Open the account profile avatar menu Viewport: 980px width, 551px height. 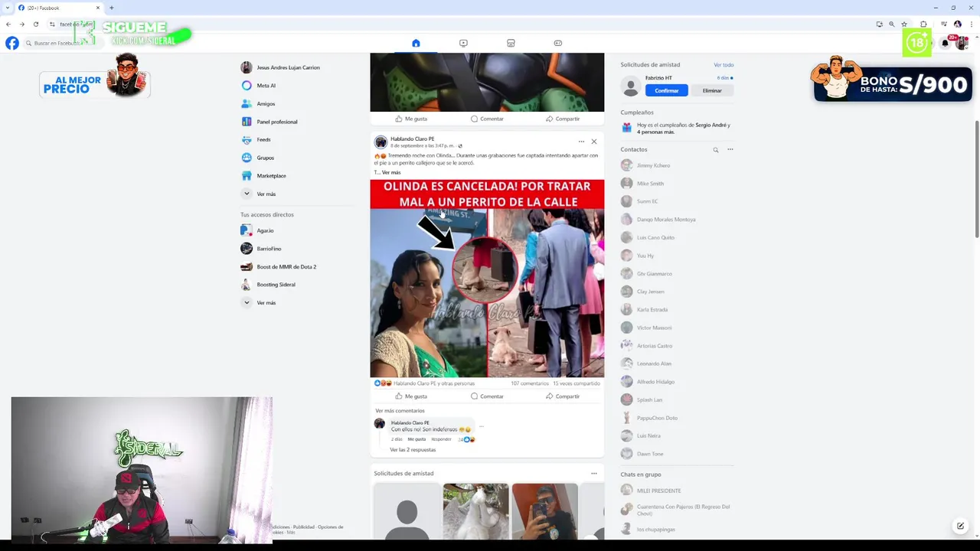coord(962,43)
